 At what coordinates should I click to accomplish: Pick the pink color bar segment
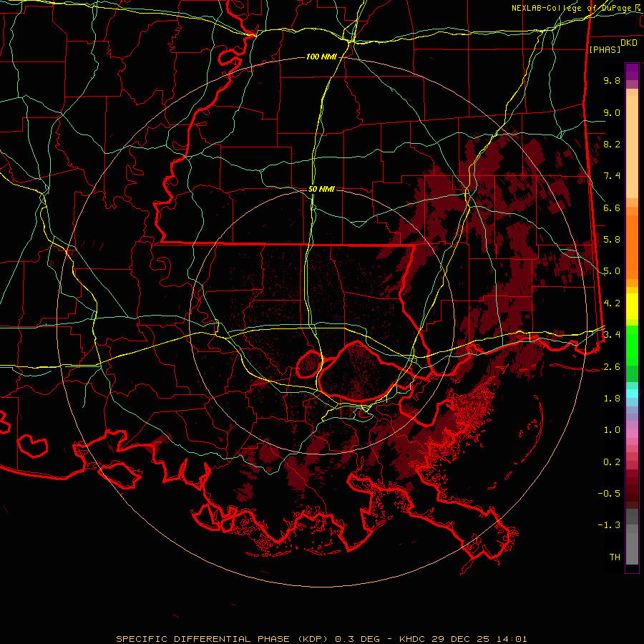(x=632, y=434)
